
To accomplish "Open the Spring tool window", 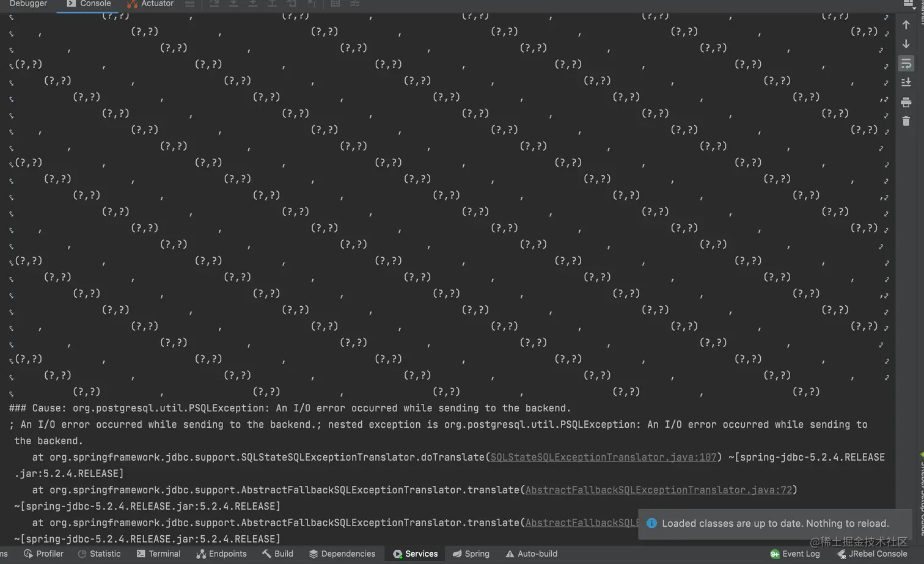I will 471,554.
